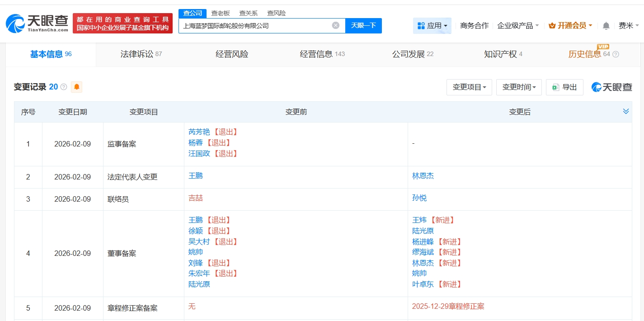Screen dimensions: 644x321
Task: Click the help icon next to 变更记录
Action: point(64,87)
